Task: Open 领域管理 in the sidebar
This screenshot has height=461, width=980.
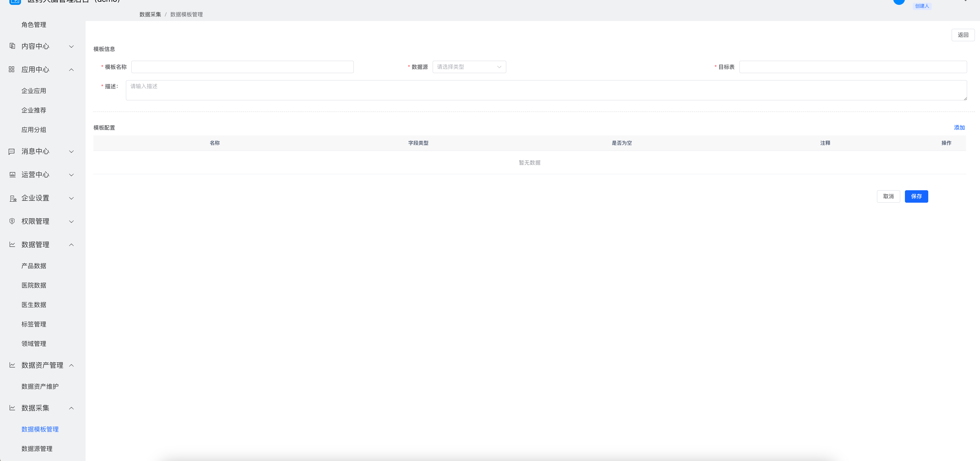Action: point(34,344)
